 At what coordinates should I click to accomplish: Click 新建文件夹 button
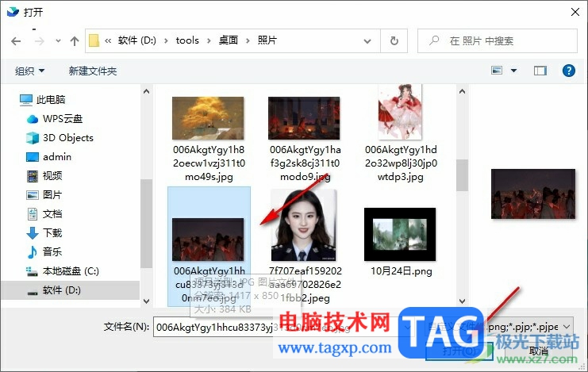pyautogui.click(x=93, y=71)
